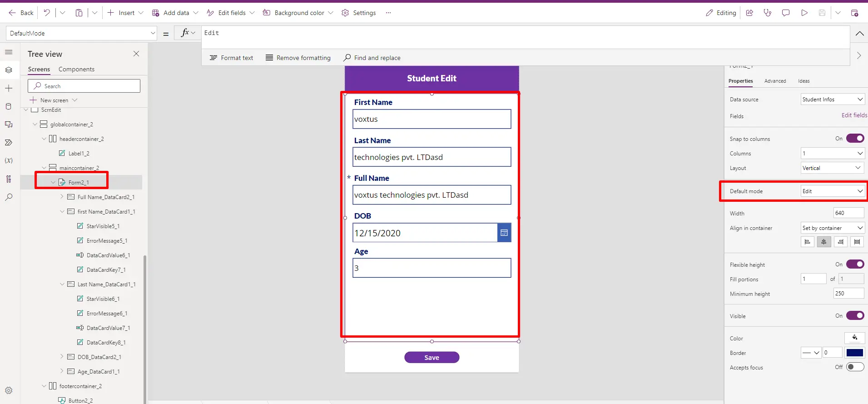The width and height of the screenshot is (868, 404).
Task: Open the Data source Student Infos dropdown
Action: 833,100
